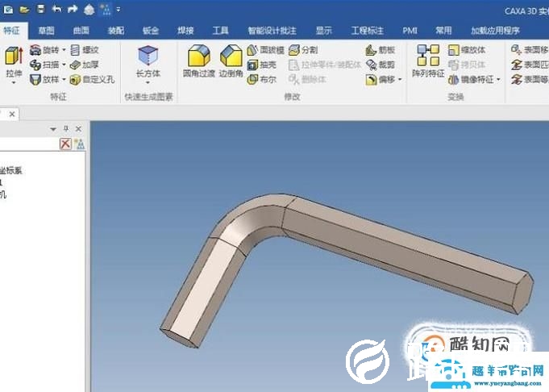This screenshot has height=392, width=549.
Task: Open the PMI ribbon tab
Action: click(410, 31)
